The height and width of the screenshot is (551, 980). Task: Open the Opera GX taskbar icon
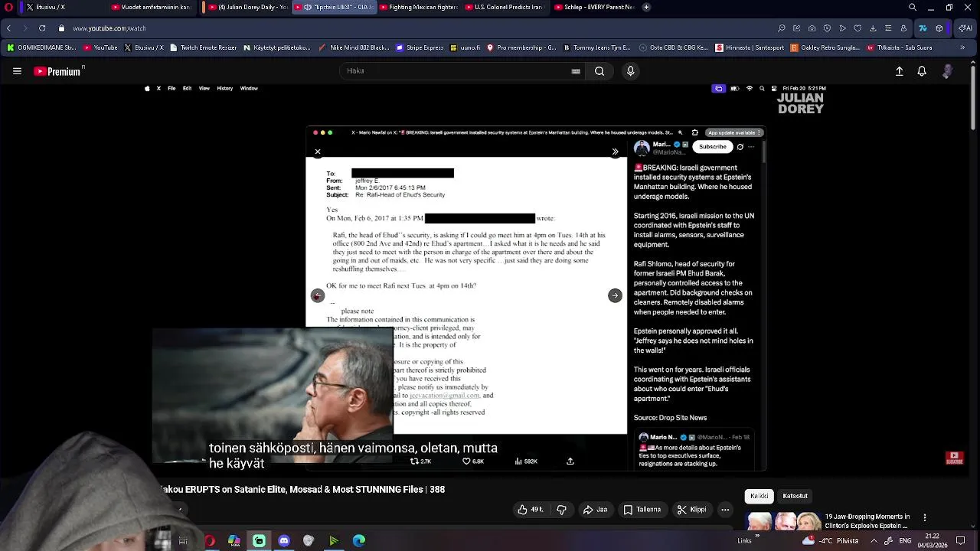(209, 540)
